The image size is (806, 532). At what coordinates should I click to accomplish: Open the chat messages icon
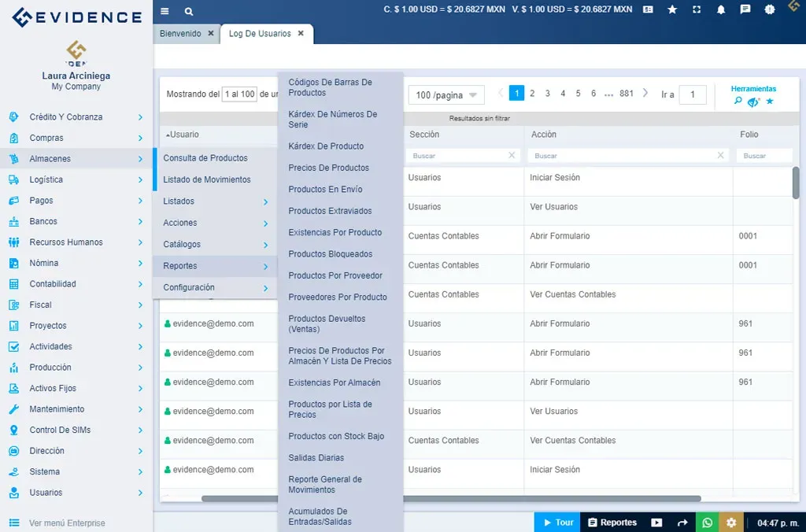point(745,10)
